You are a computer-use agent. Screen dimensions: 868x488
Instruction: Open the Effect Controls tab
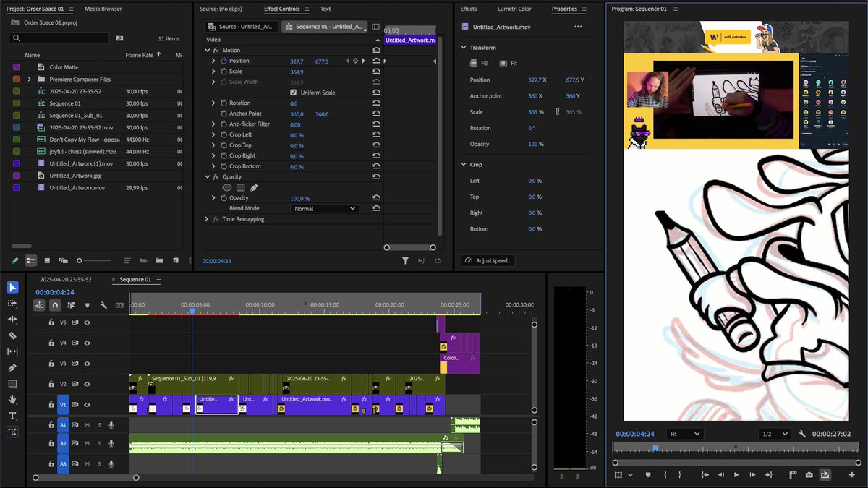click(281, 9)
